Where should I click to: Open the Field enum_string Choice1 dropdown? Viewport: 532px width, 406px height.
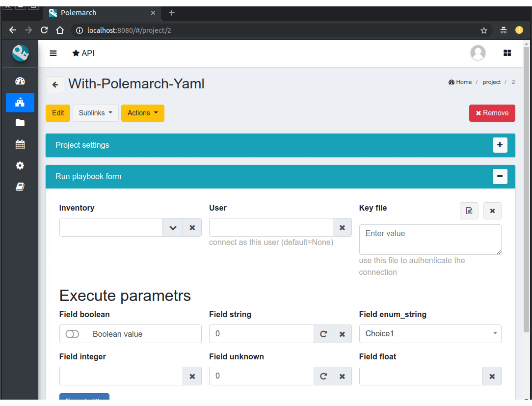[430, 334]
